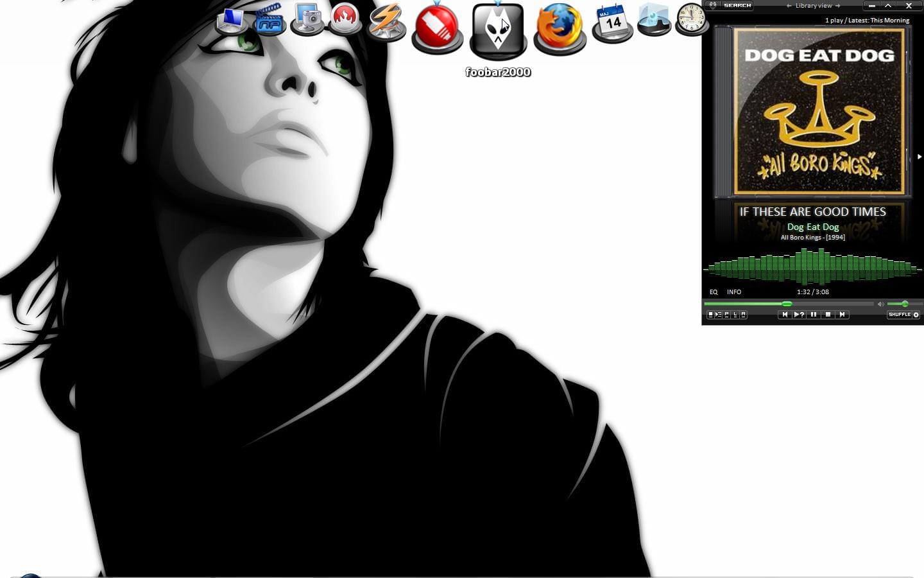Pause the current song
Image resolution: width=924 pixels, height=578 pixels.
tap(814, 315)
